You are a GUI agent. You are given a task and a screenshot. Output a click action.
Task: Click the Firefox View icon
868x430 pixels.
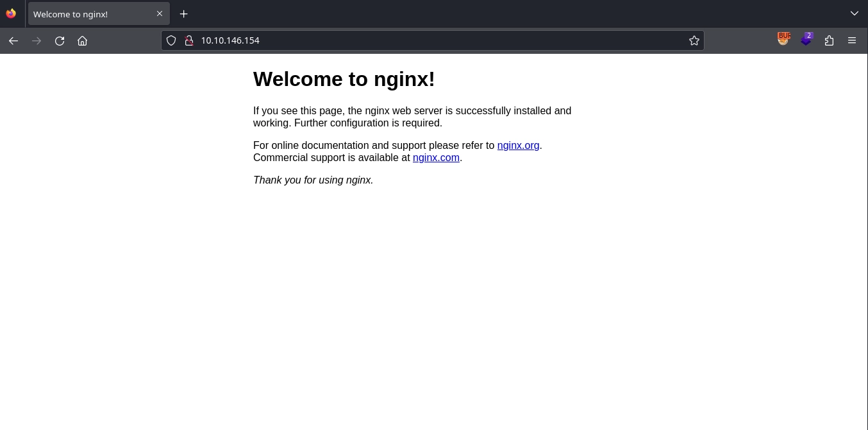pos(11,13)
